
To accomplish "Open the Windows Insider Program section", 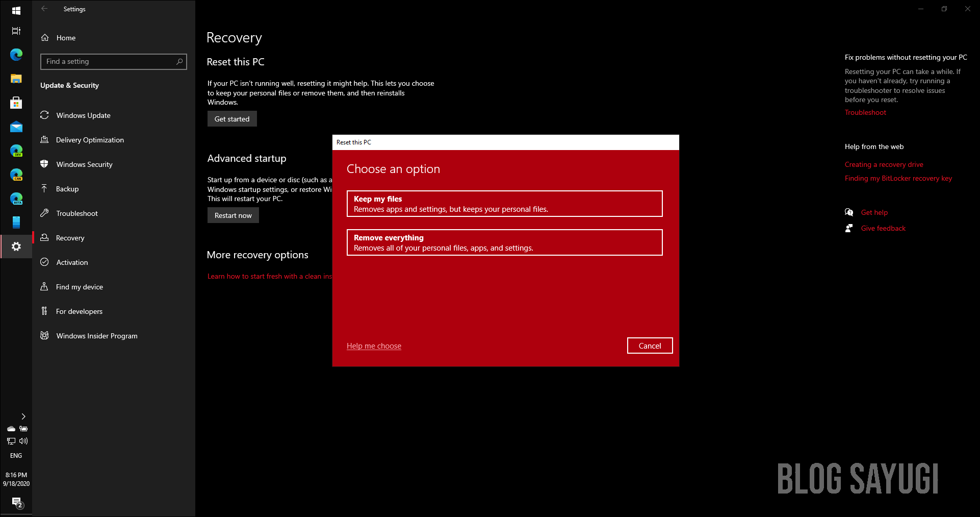I will tap(96, 335).
